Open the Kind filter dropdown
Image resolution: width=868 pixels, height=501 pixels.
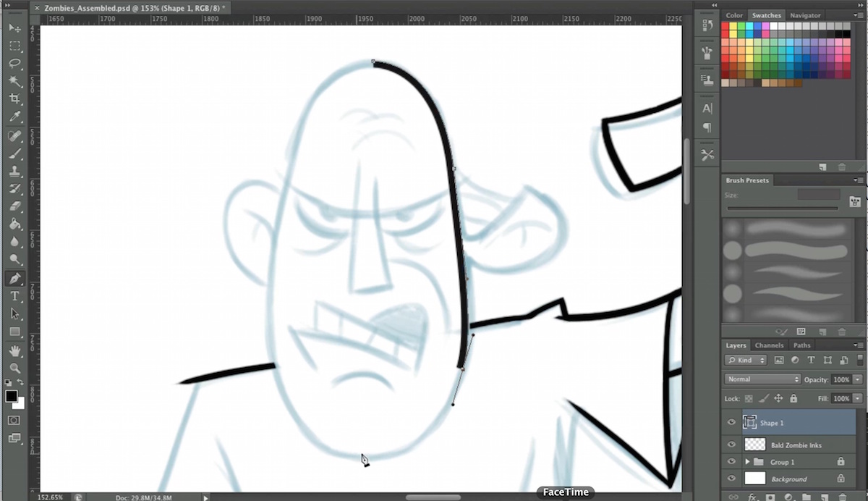tap(745, 360)
